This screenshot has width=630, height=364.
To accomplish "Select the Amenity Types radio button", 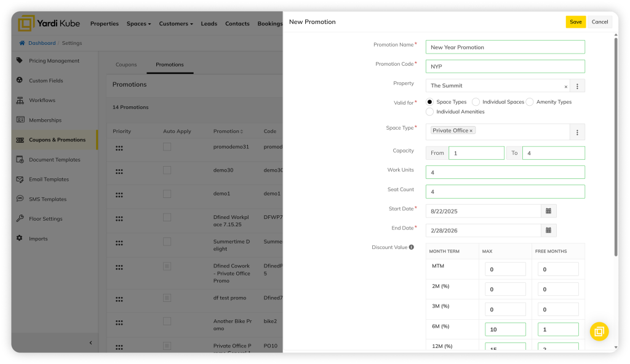I will [530, 102].
